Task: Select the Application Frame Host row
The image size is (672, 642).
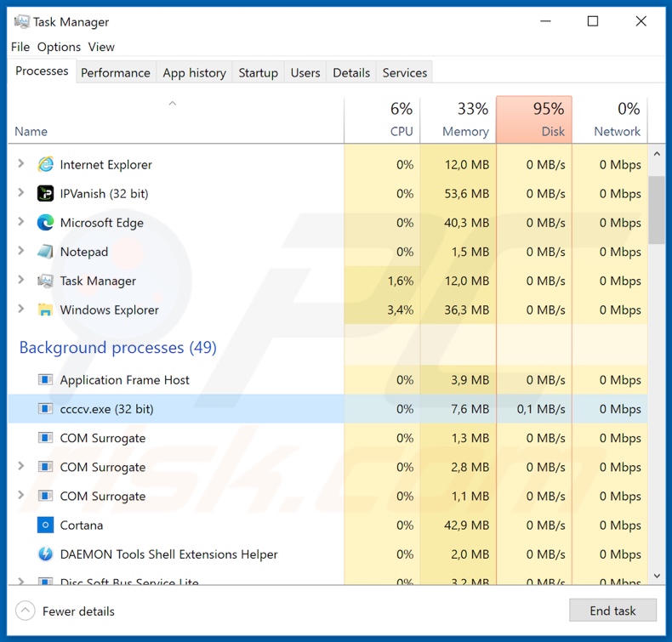Action: [x=327, y=380]
